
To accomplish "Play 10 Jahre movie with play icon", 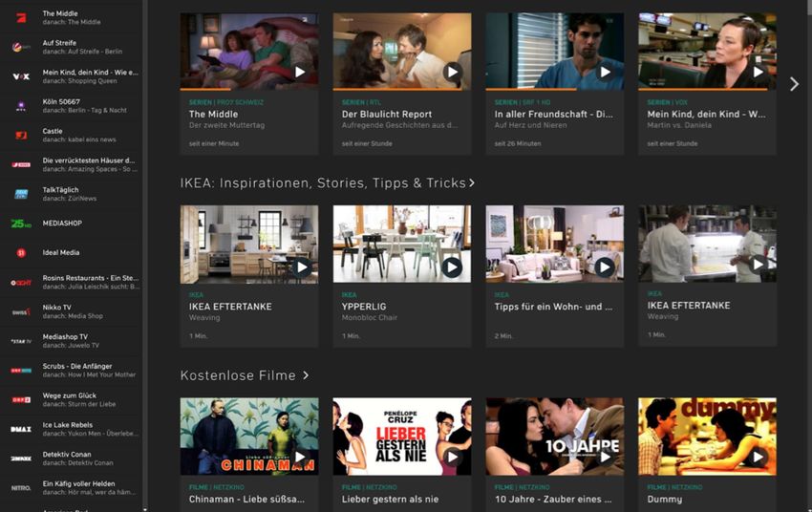I will pos(605,457).
